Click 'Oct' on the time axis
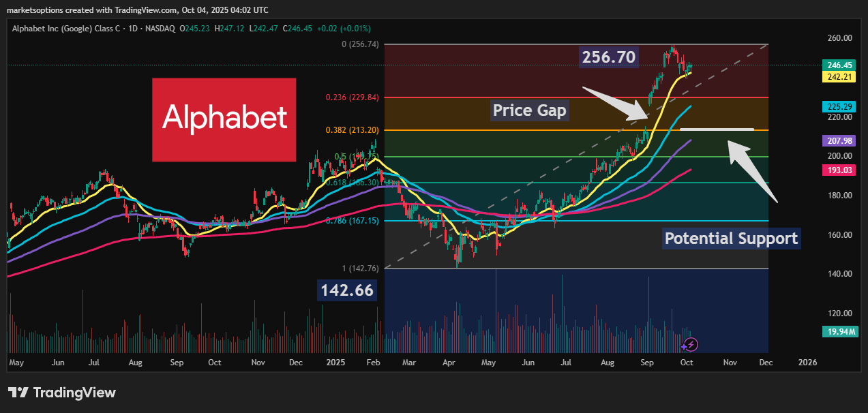Screen dimensions: 868x413 [687, 363]
